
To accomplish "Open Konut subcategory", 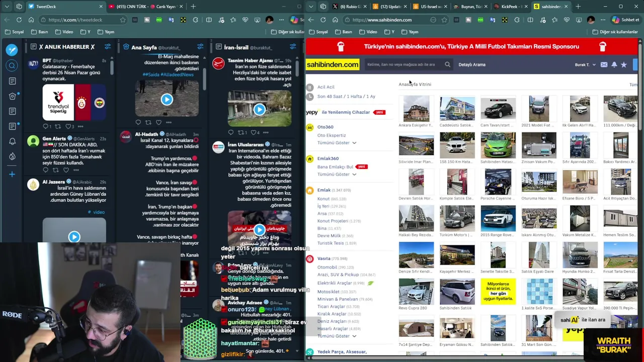I will click(324, 199).
